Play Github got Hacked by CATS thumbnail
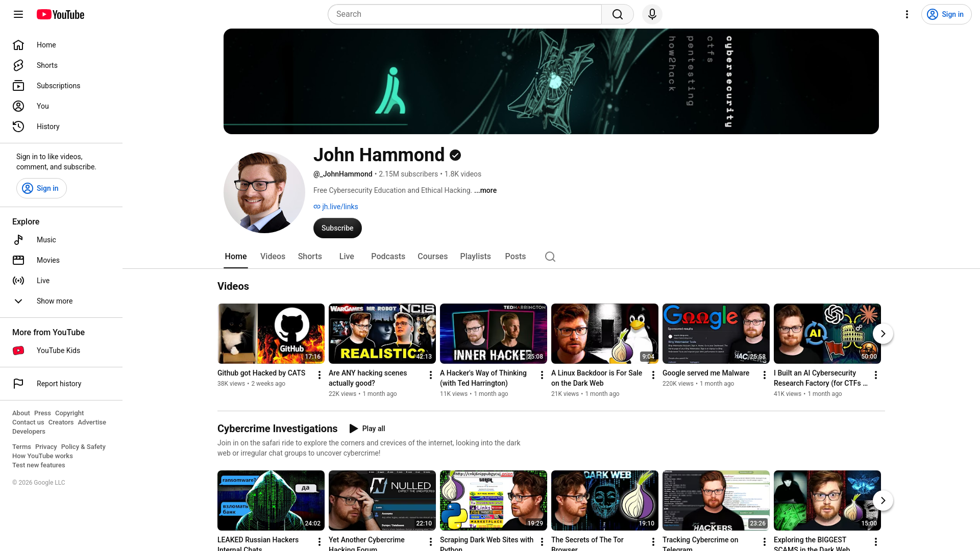980x551 pixels. [271, 334]
